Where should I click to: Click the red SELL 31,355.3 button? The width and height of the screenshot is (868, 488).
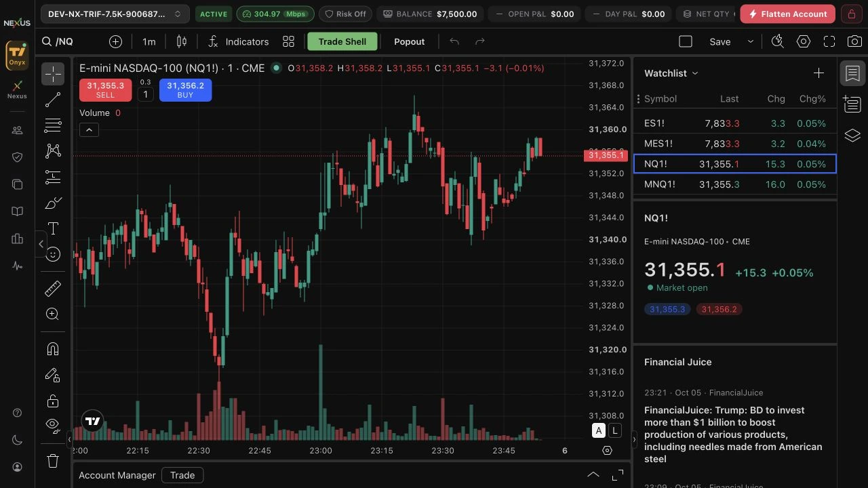[105, 90]
